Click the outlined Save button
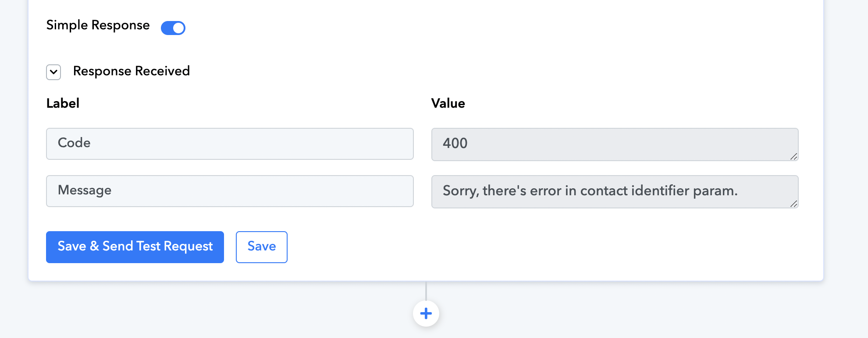The width and height of the screenshot is (868, 338). pos(262,247)
